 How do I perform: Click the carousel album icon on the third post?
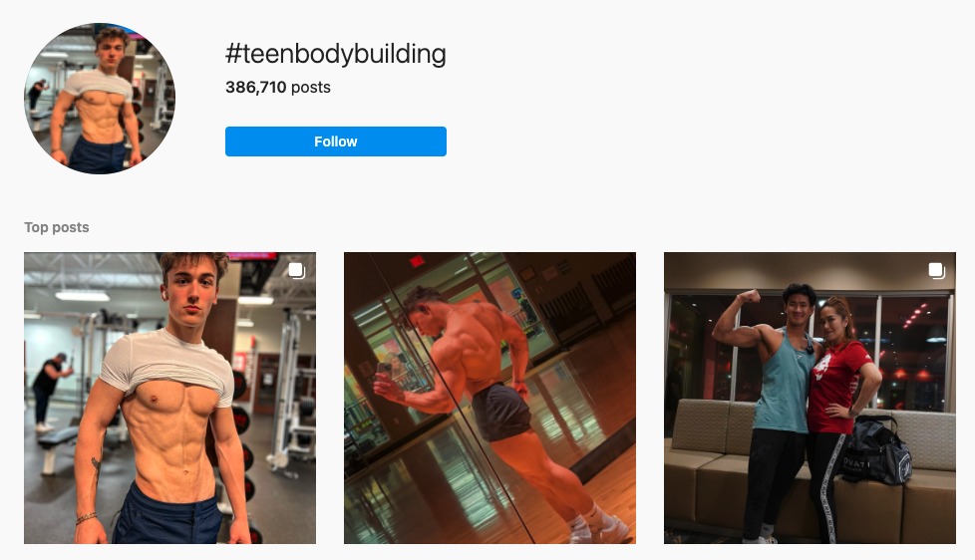pyautogui.click(x=936, y=270)
